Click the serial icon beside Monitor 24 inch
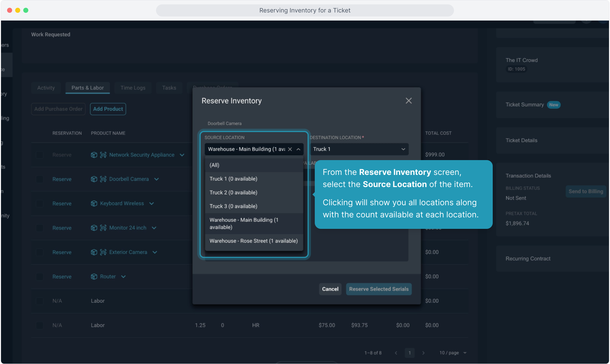The height and width of the screenshot is (364, 610). 103,228
